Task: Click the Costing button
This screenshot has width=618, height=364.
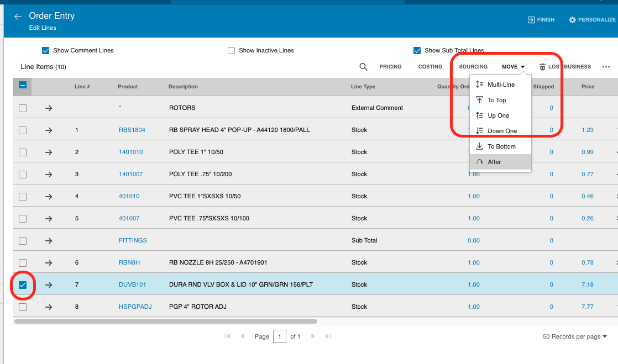Action: (431, 67)
